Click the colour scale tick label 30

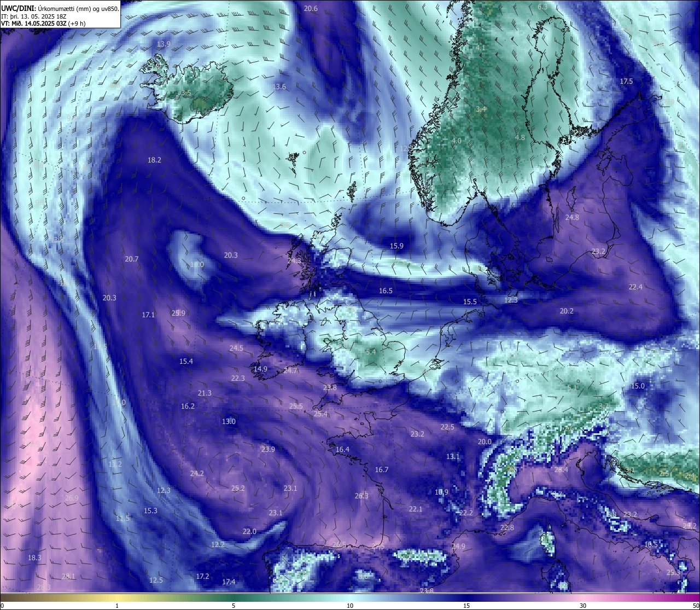[x=583, y=606]
